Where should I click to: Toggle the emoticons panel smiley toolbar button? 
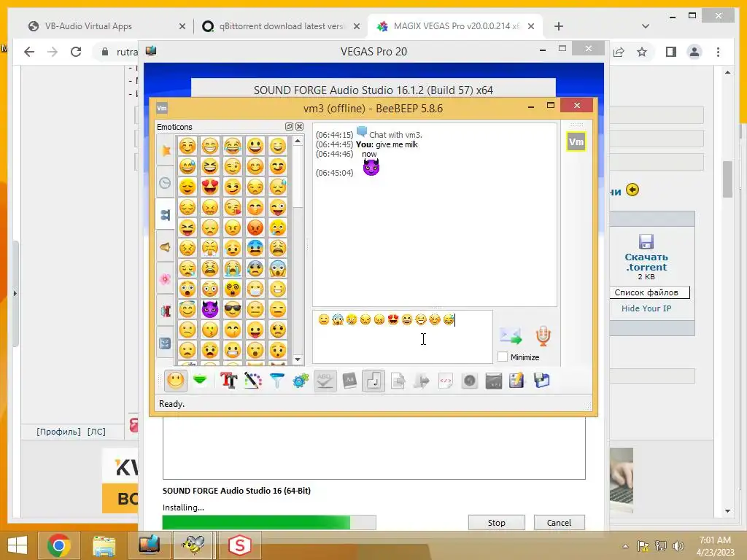tap(175, 381)
